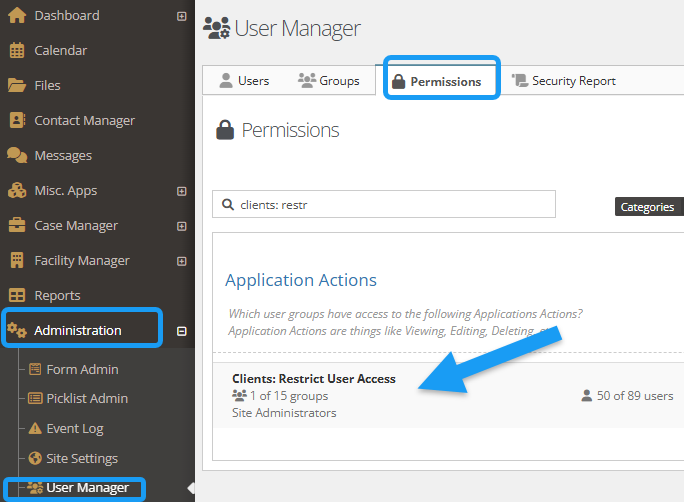The width and height of the screenshot is (684, 502).
Task: Click the Facility Manager building icon
Action: coord(16,260)
